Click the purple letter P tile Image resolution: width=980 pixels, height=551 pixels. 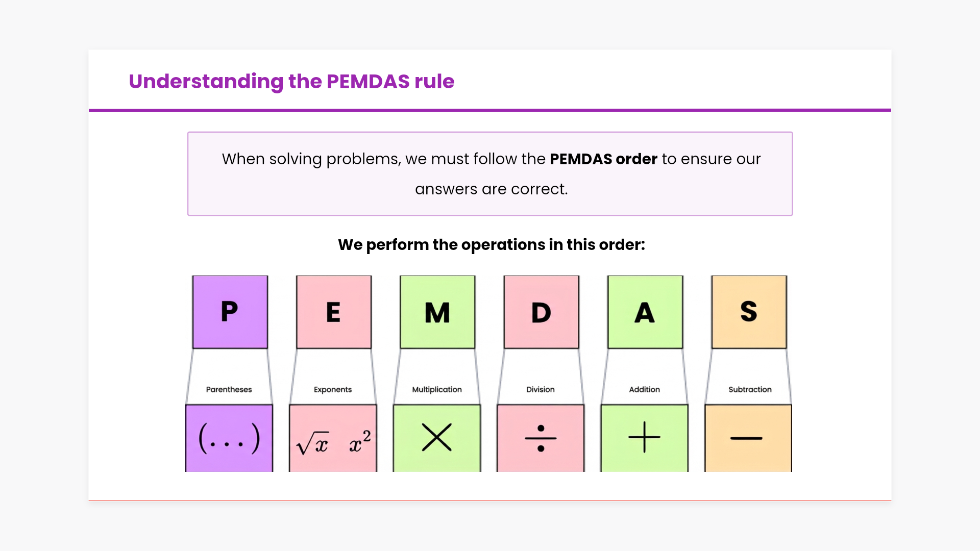230,312
